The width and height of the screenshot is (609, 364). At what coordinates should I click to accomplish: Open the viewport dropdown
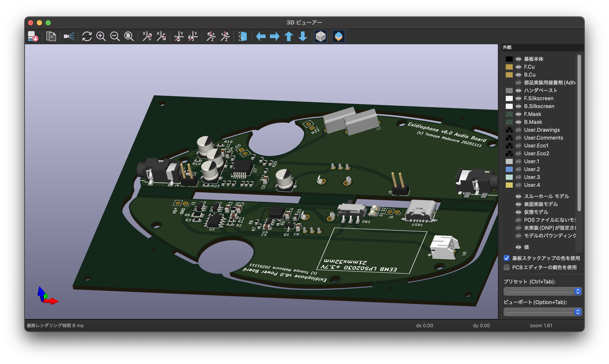pos(542,312)
